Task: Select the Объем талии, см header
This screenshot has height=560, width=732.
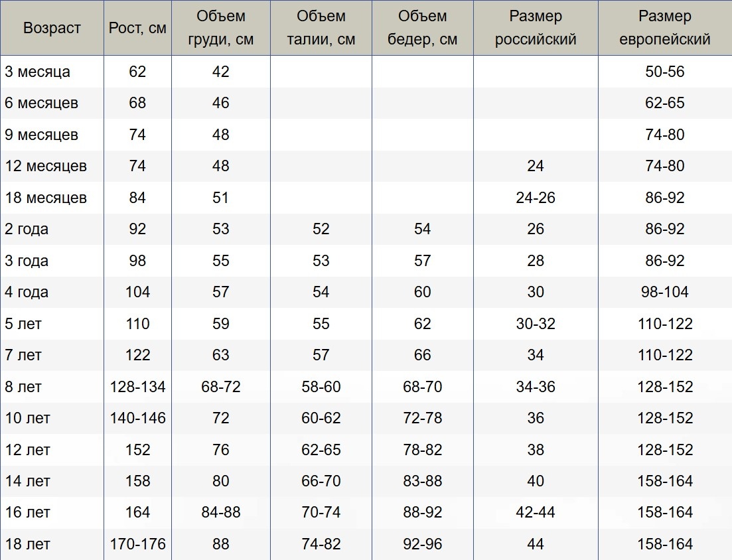Action: (321, 28)
